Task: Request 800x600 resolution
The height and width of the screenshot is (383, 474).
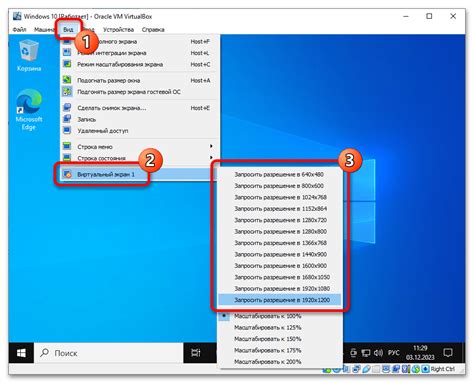Action: [x=280, y=186]
